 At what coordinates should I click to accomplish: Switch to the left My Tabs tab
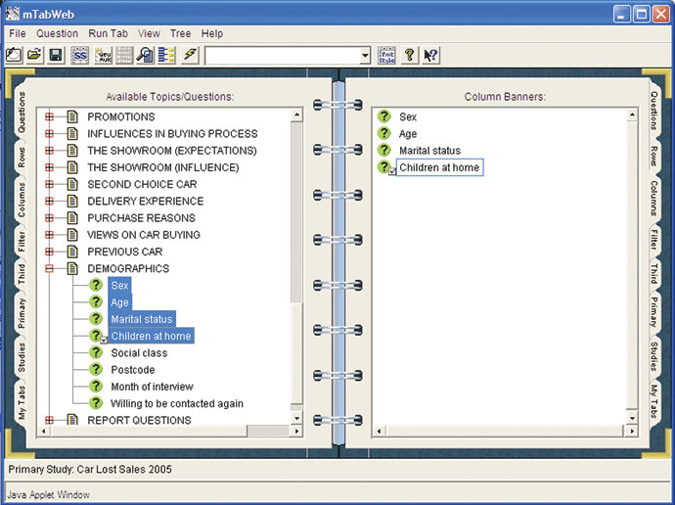pos(21,403)
